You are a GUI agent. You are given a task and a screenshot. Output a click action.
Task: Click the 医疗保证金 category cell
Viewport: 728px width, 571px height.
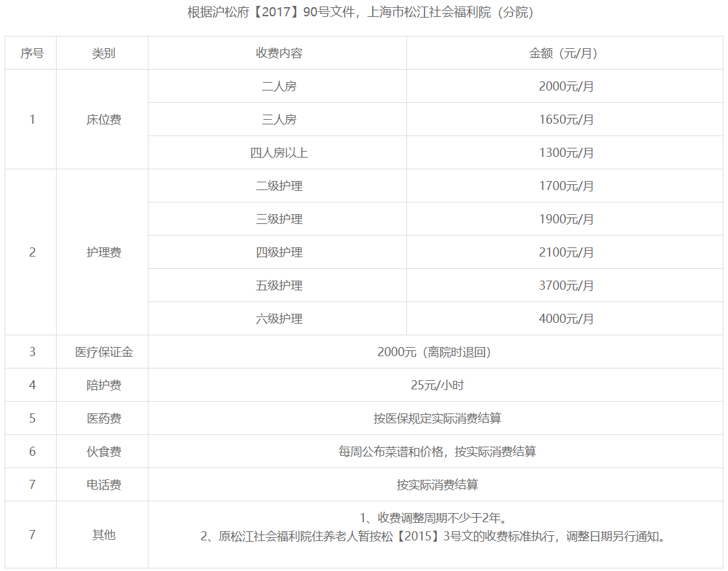pyautogui.click(x=102, y=352)
